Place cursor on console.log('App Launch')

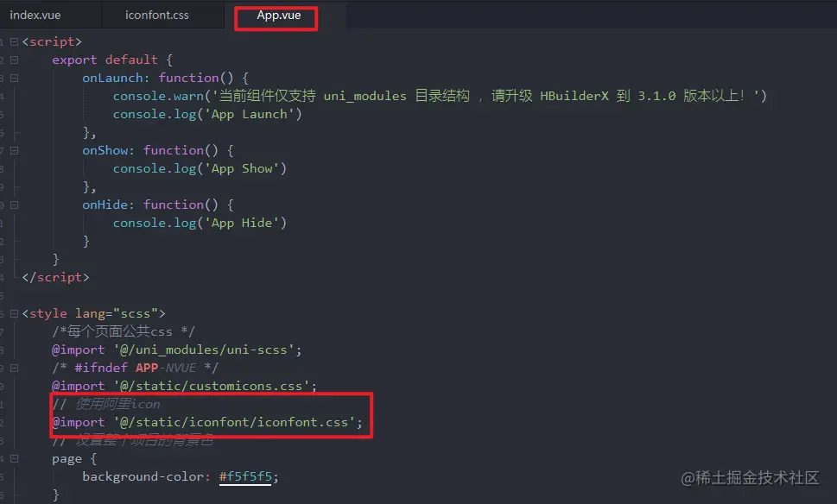click(207, 114)
